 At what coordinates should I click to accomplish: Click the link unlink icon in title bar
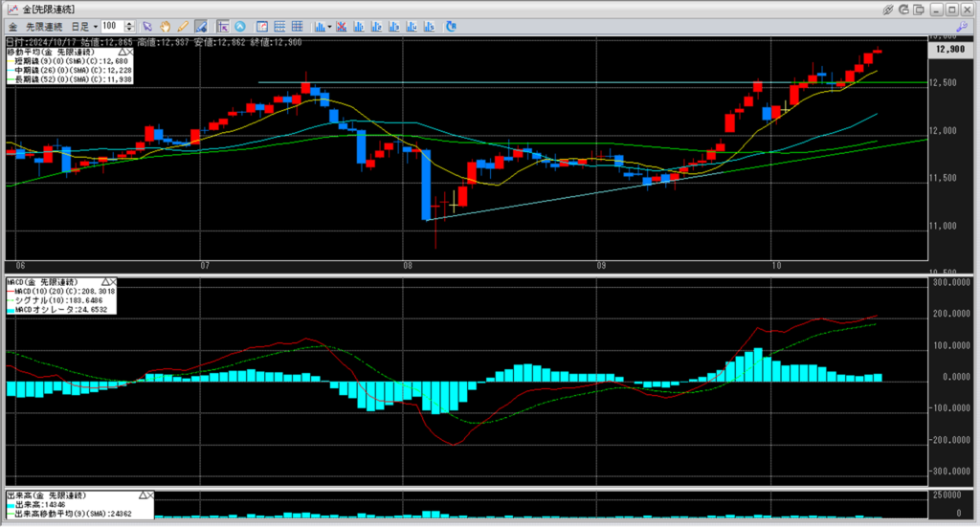[x=887, y=10]
